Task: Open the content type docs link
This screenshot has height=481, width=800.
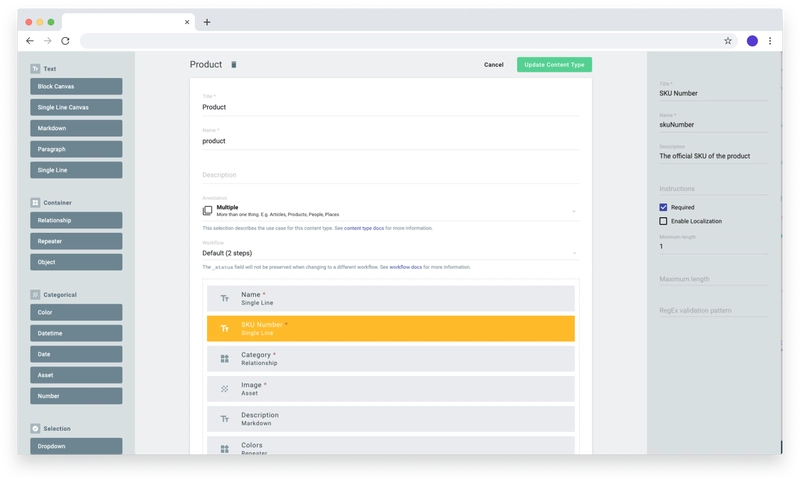Action: (x=356, y=228)
